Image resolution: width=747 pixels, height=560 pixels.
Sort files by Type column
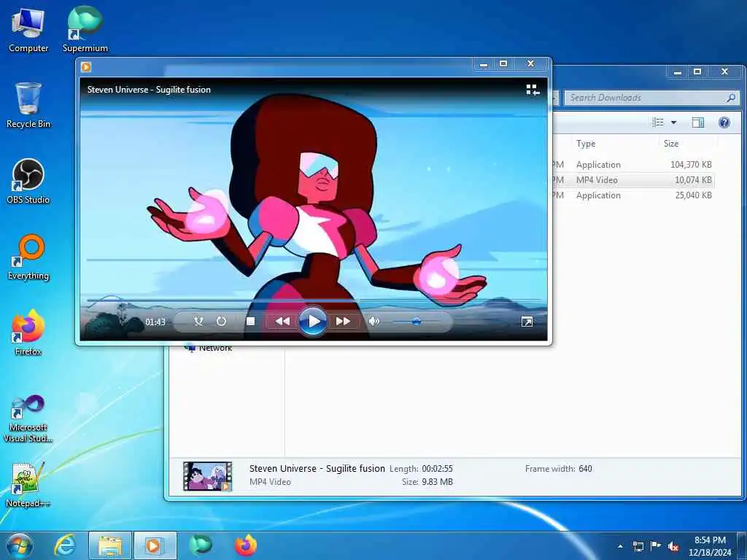pos(614,144)
